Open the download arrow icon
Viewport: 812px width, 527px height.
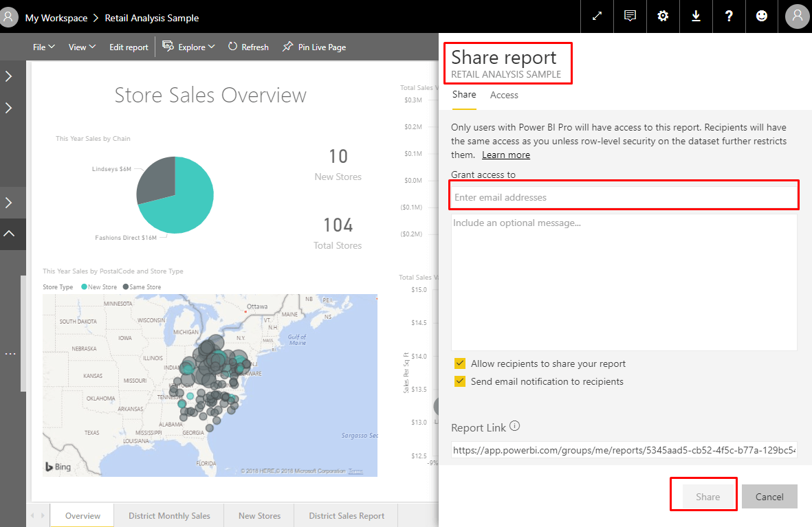pos(696,16)
